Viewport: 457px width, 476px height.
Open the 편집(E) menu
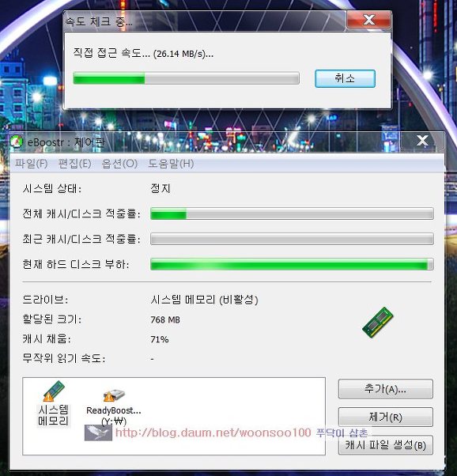tap(74, 164)
